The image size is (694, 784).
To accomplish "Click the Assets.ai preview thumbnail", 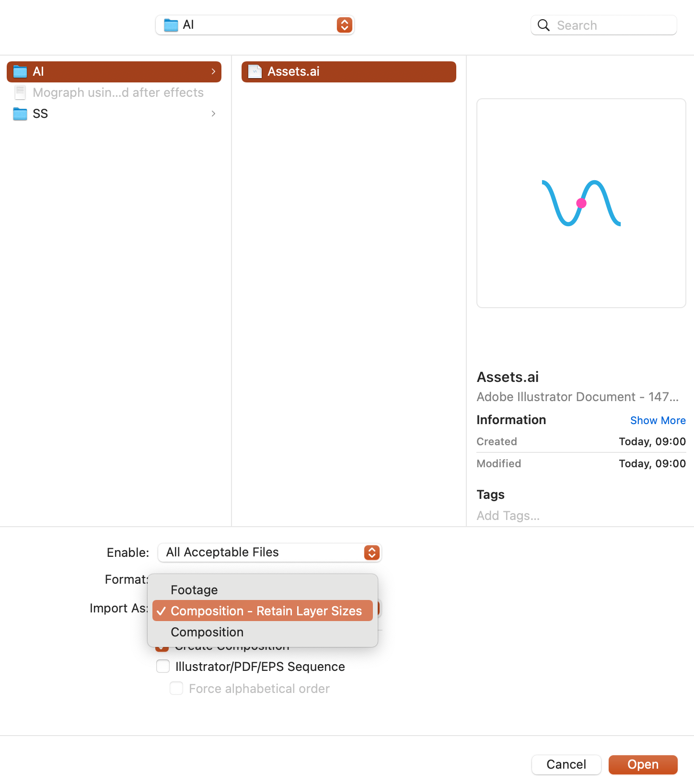I will [581, 203].
